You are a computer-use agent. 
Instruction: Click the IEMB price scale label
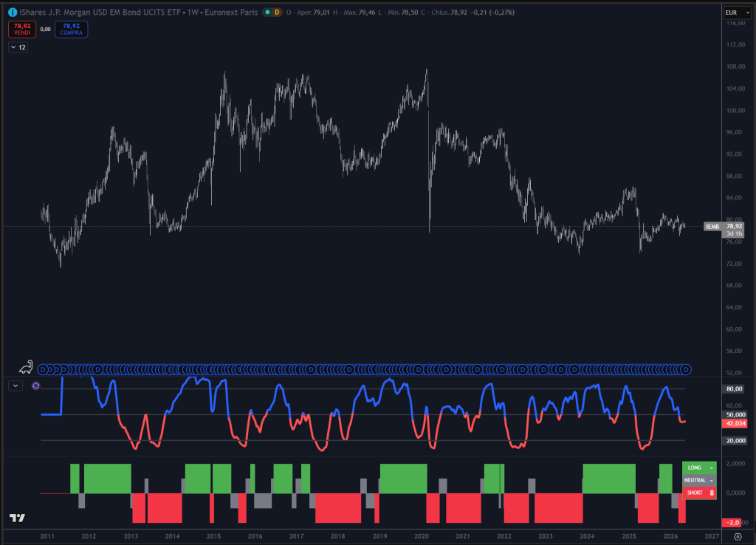click(712, 227)
